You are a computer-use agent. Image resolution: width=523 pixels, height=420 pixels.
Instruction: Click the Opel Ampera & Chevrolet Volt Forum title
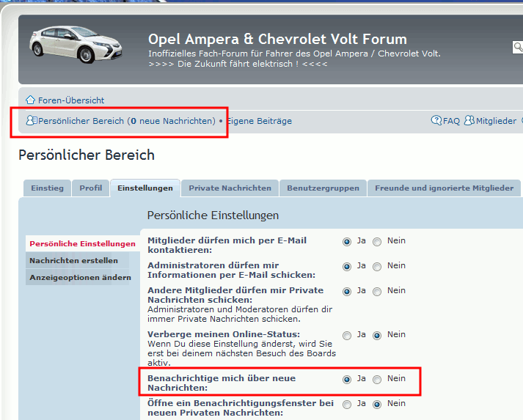277,40
